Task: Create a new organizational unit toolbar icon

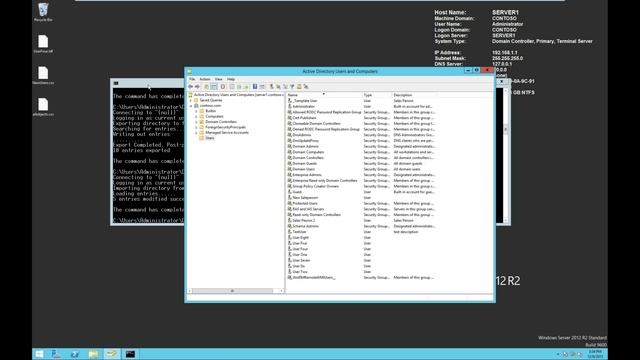Action: point(285,87)
